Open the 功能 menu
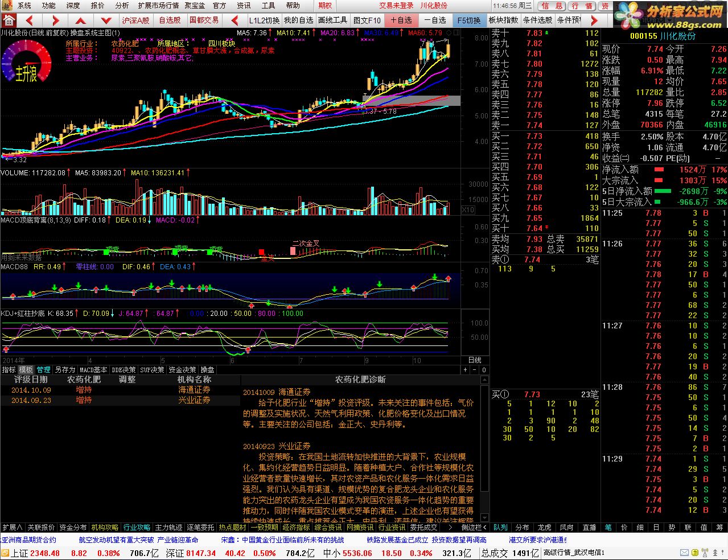This screenshot has width=728, height=560. point(49,5)
